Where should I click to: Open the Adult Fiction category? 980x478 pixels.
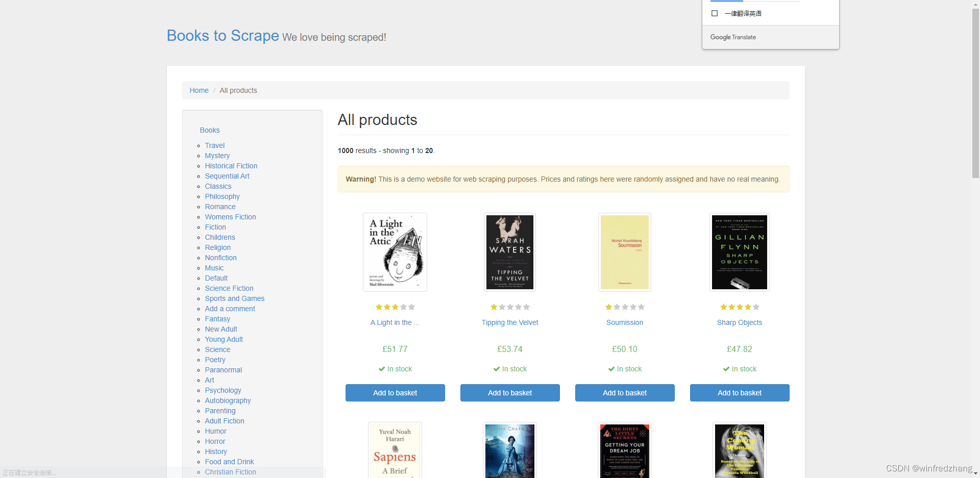[225, 421]
